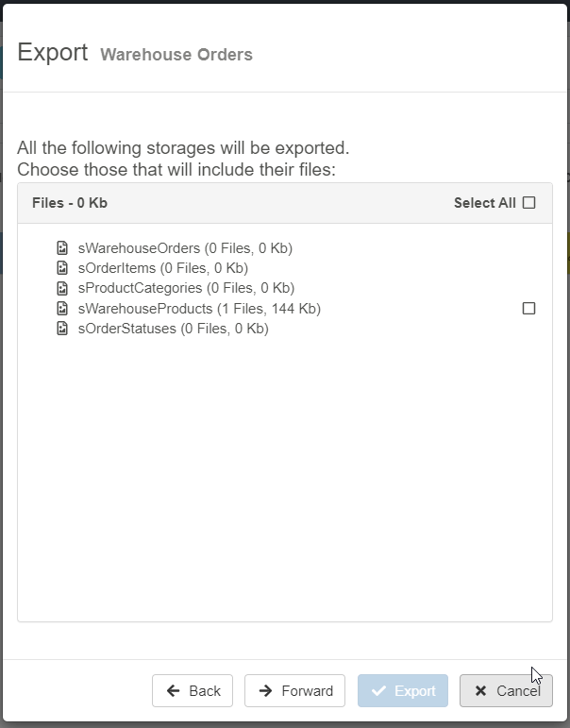Click the Export dialog title heading

point(53,52)
